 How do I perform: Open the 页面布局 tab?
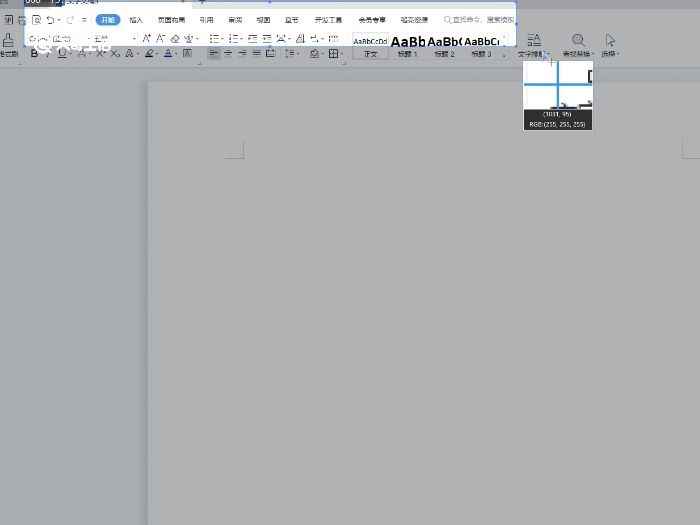171,20
